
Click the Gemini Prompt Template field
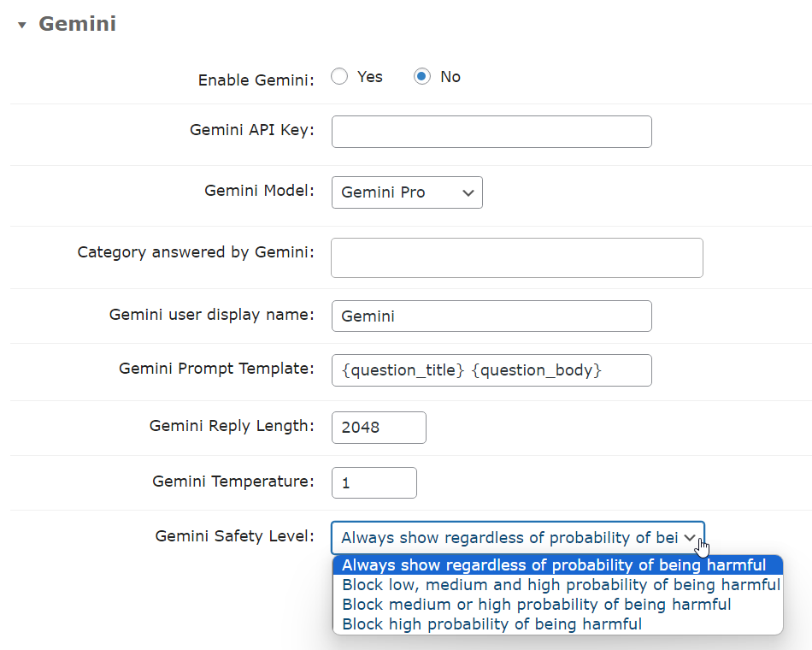click(491, 370)
